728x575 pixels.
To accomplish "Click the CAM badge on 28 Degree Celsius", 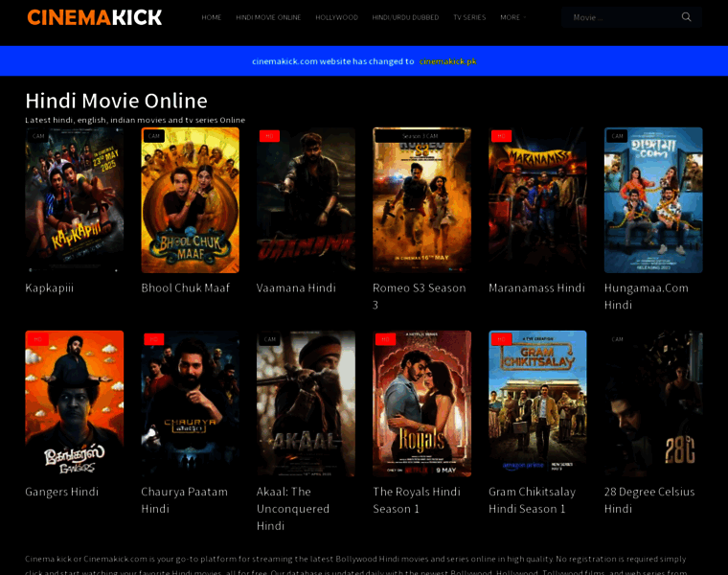I will (x=618, y=339).
